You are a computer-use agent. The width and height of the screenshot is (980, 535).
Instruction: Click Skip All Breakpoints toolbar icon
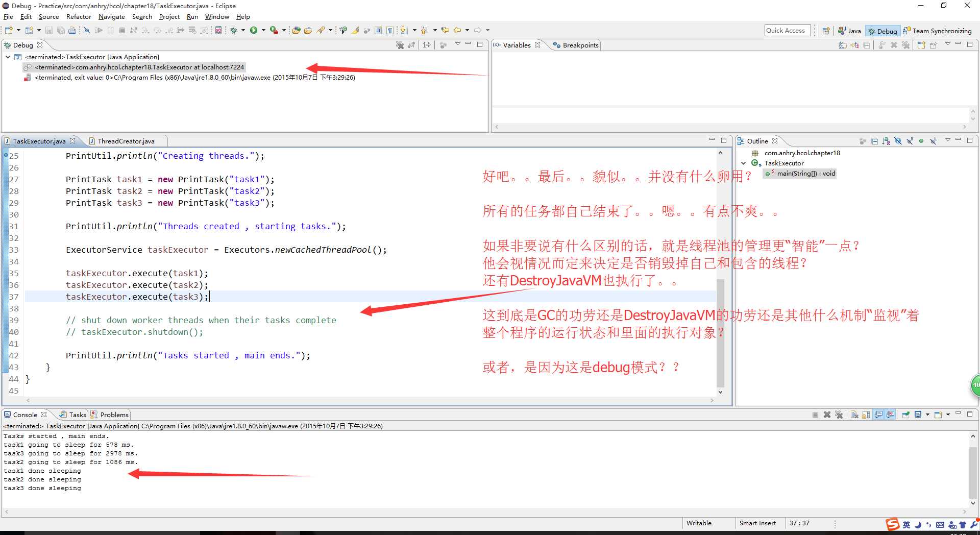click(87, 30)
